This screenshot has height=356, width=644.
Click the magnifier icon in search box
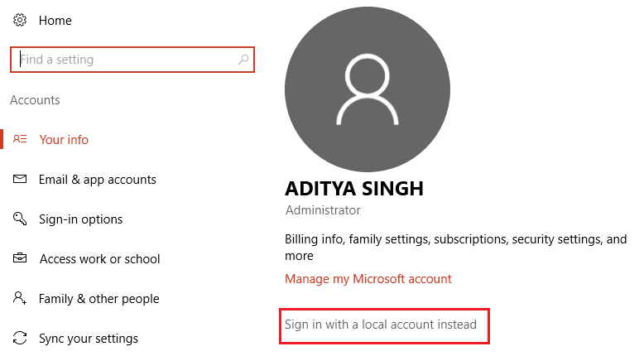click(x=243, y=60)
